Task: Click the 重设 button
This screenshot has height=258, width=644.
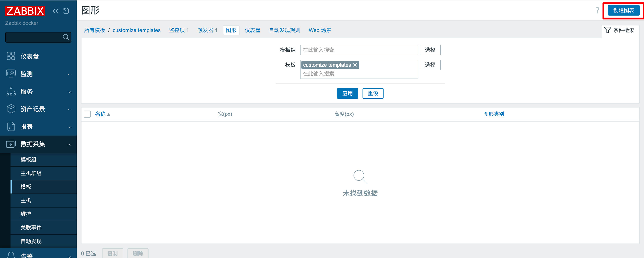Action: point(373,93)
